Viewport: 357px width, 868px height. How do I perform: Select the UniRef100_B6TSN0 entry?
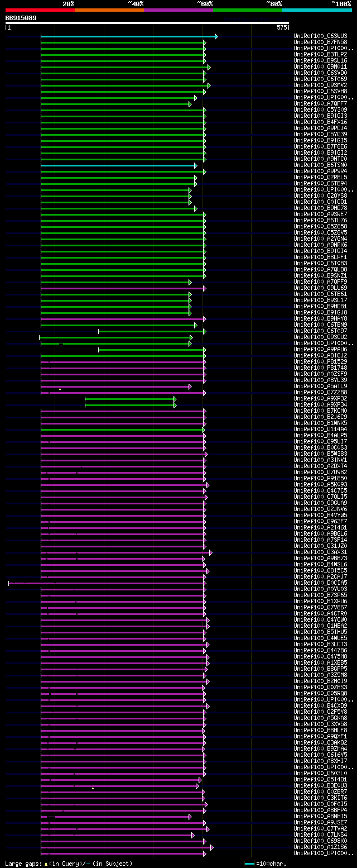click(x=320, y=165)
